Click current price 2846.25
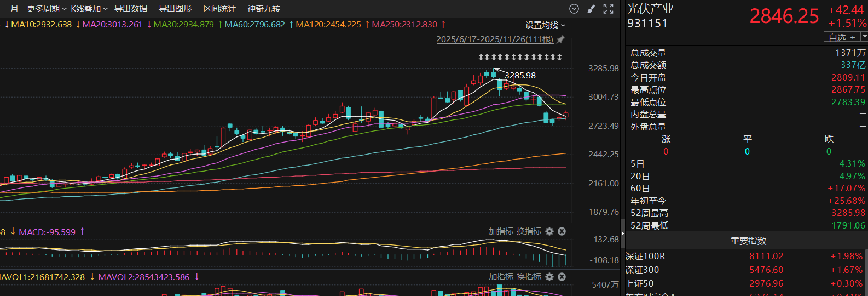 (x=784, y=16)
